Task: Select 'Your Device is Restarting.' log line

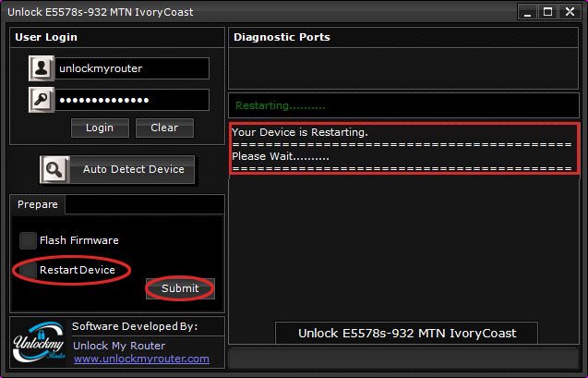Action: 300,132
